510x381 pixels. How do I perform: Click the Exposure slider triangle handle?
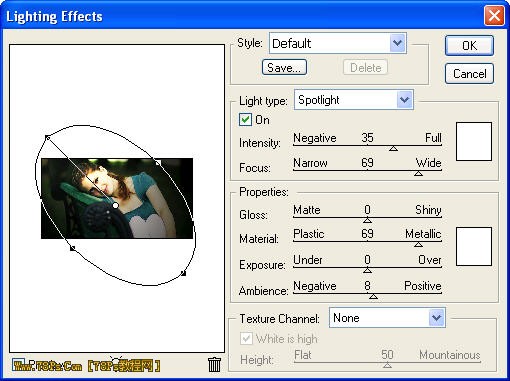click(367, 270)
